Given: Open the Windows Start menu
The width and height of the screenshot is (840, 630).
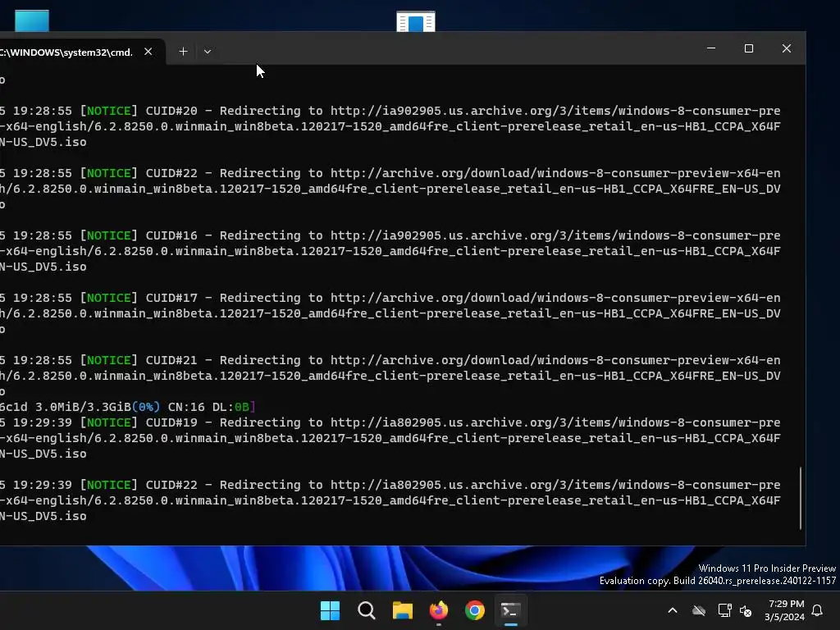Looking at the screenshot, I should [330, 610].
